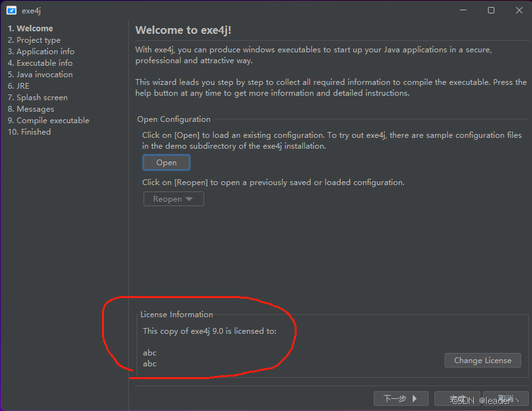Click the 下一步 next button
This screenshot has height=411, width=532.
tap(401, 398)
